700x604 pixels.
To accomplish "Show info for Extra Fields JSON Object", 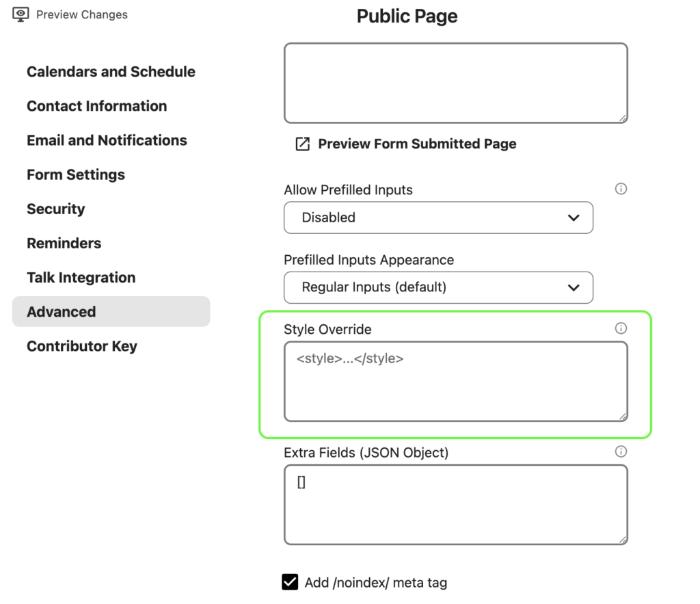I will [x=621, y=451].
